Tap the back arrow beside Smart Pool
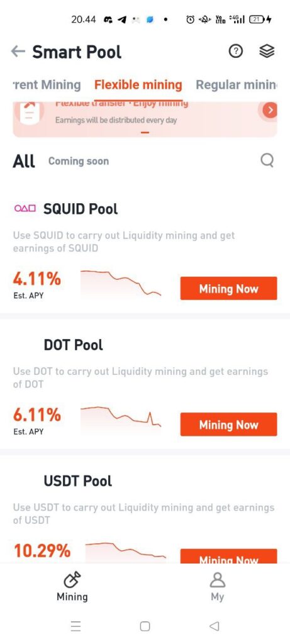 coord(18,52)
